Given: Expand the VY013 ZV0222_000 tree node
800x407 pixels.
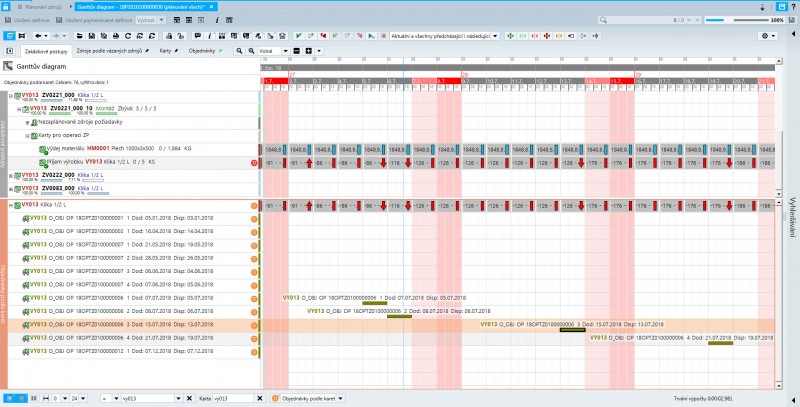Looking at the screenshot, I should 12,173.
